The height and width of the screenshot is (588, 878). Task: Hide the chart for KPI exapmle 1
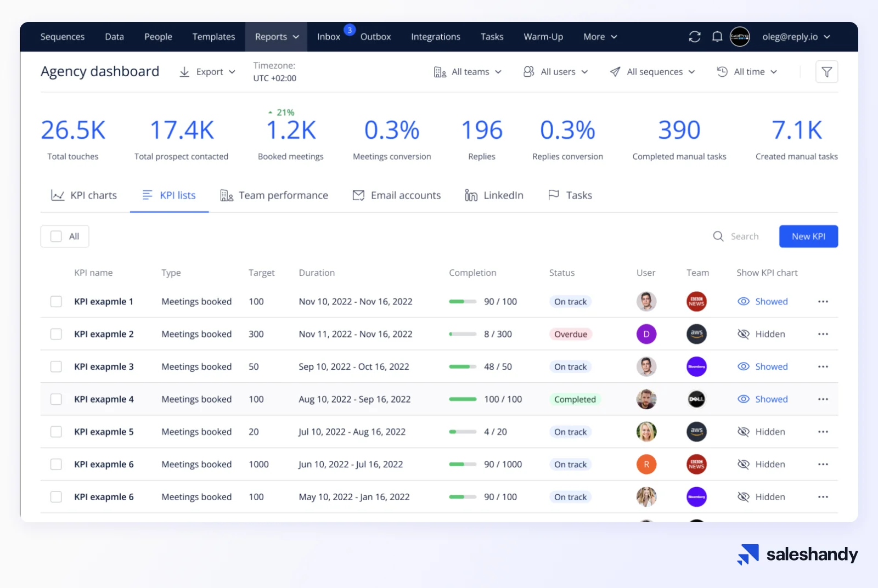tap(762, 302)
